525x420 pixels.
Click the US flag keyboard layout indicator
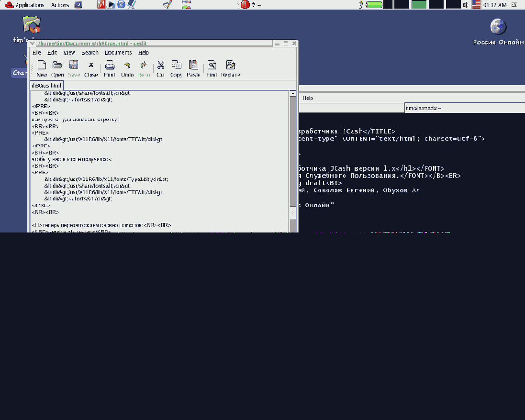coord(476,5)
